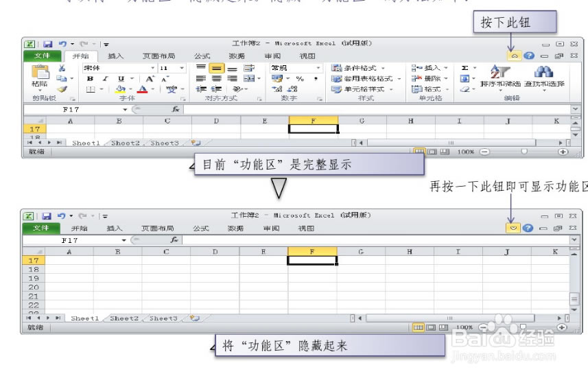Click Save icon in upper Excel window
This screenshot has height=376, width=588.
[x=47, y=44]
